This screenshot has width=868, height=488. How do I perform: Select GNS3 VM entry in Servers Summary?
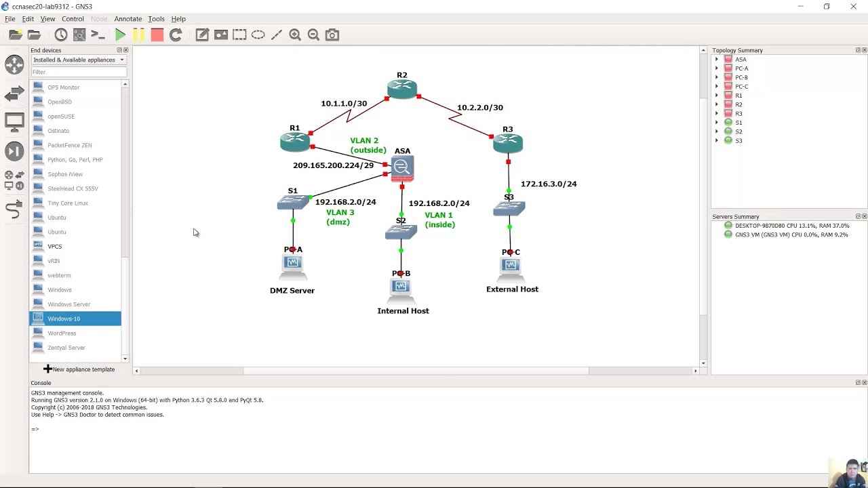point(787,235)
